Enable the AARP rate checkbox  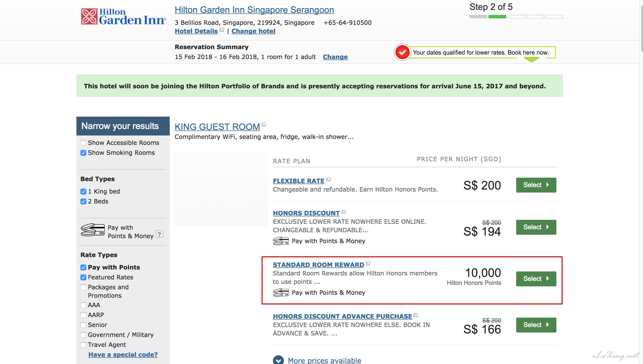pyautogui.click(x=83, y=315)
